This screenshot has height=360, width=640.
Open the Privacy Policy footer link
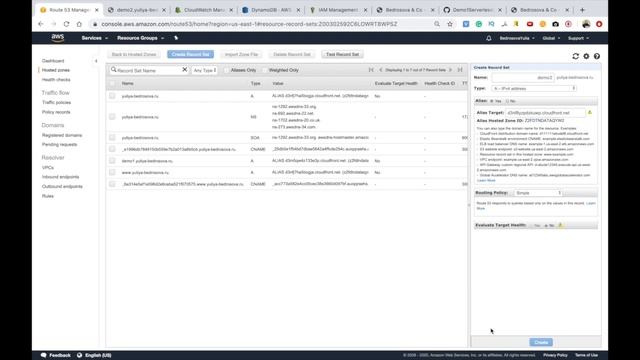point(555,355)
